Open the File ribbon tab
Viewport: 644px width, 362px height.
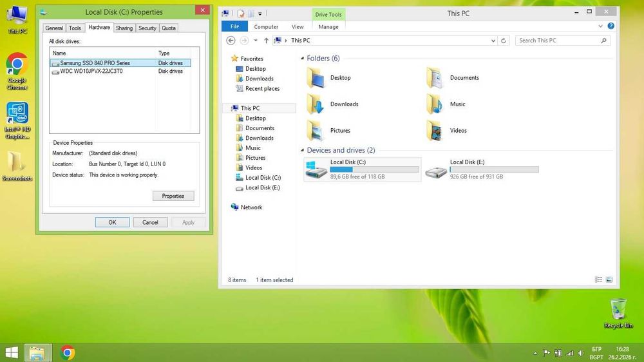pyautogui.click(x=234, y=26)
